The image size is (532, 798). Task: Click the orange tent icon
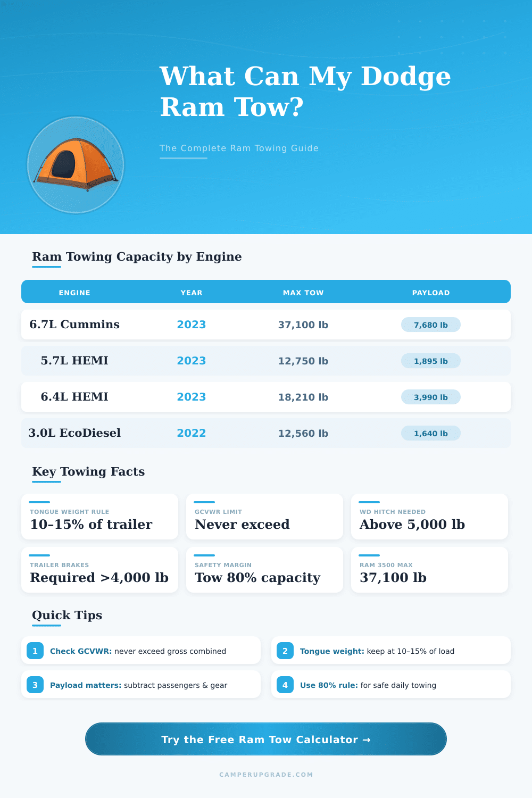tap(75, 165)
